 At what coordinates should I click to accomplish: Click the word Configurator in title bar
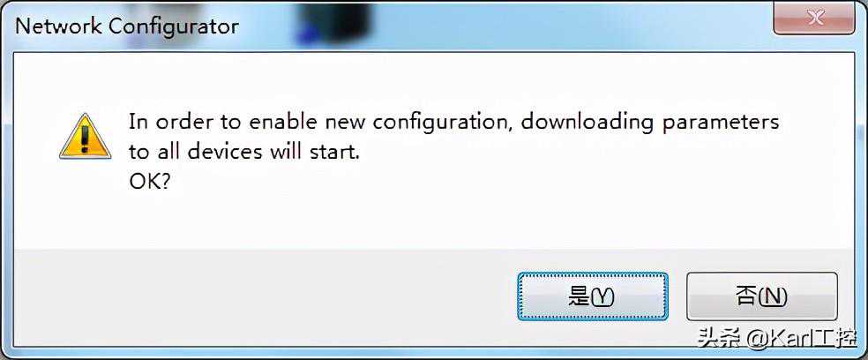(174, 26)
